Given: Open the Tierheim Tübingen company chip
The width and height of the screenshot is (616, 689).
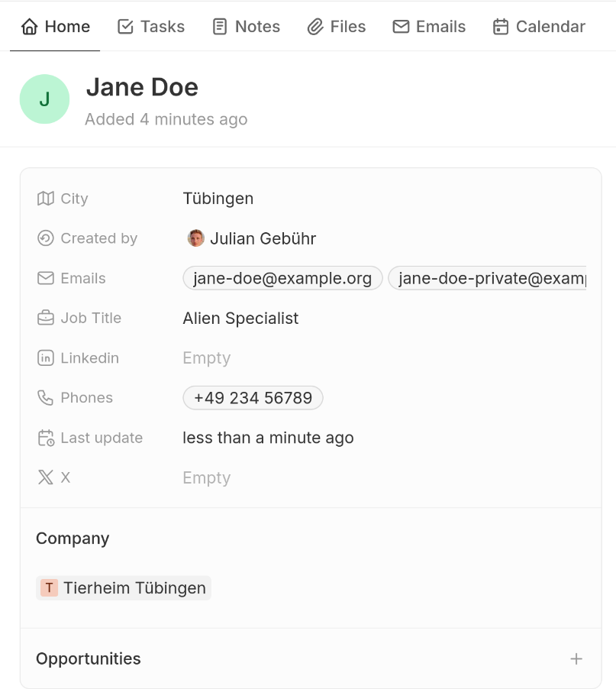Looking at the screenshot, I should point(124,587).
